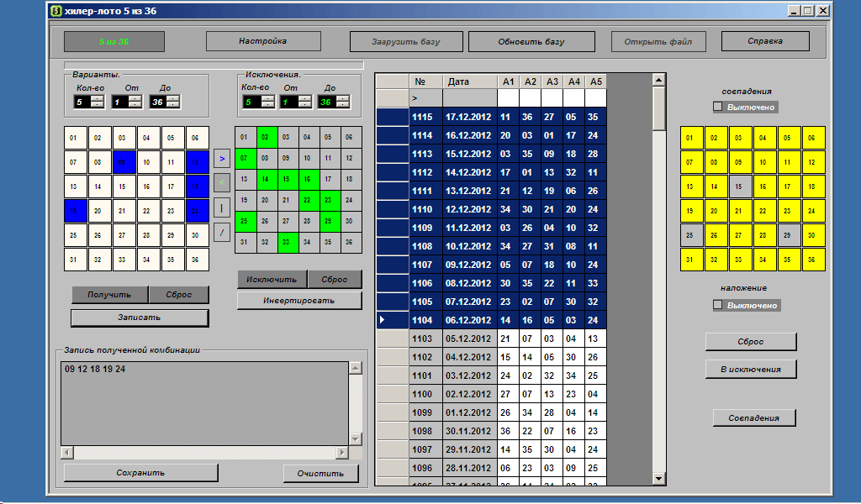The image size is (861, 504).
Task: Select draw row 1110 in the table
Action: point(422,209)
